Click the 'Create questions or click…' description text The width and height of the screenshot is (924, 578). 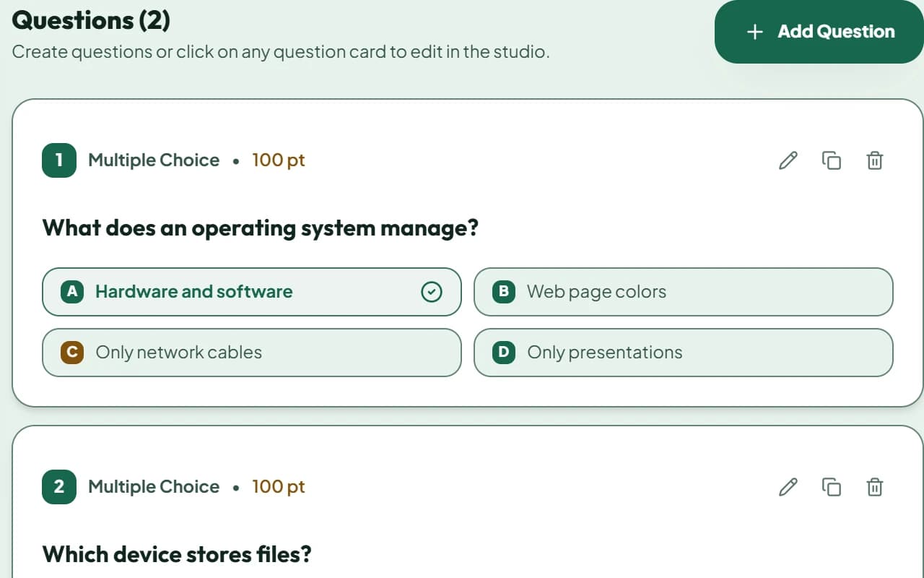[x=281, y=52]
